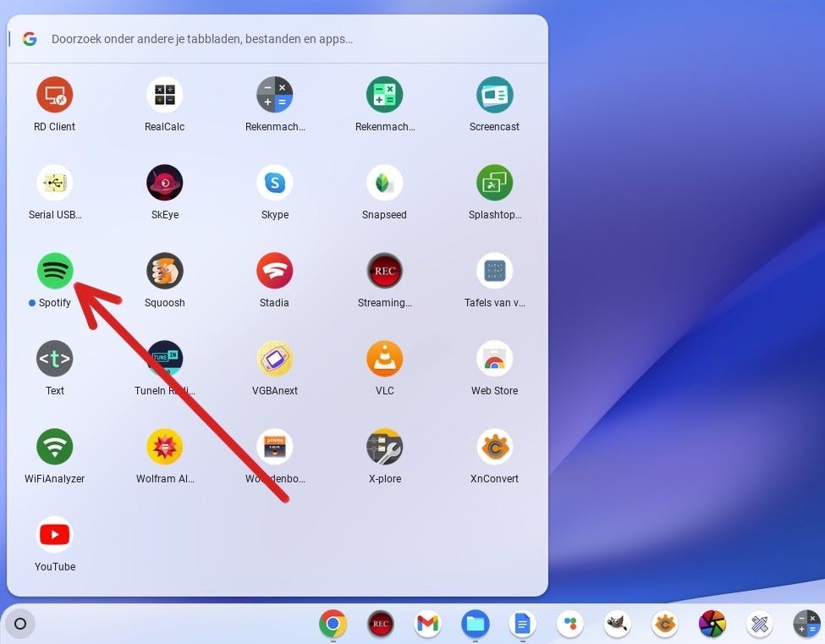Launch Spotify from the app grid
The width and height of the screenshot is (825, 644).
point(55,271)
